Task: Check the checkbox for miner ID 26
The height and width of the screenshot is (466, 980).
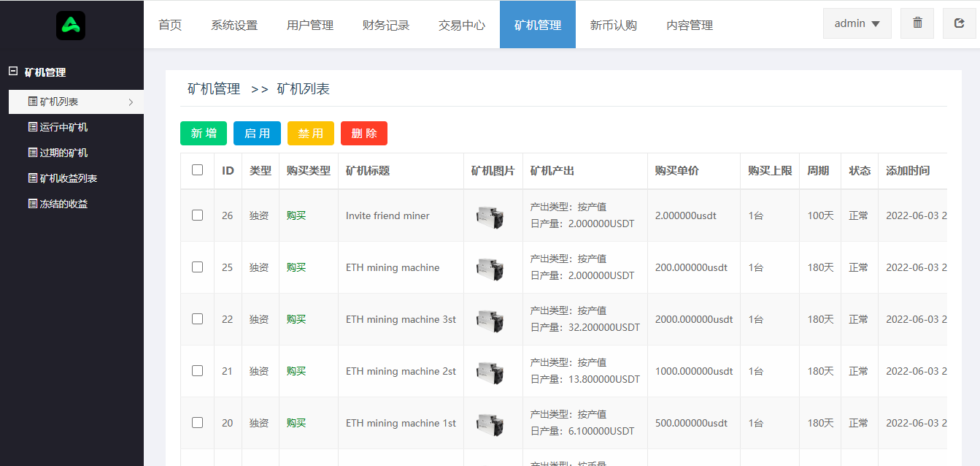Action: (197, 215)
